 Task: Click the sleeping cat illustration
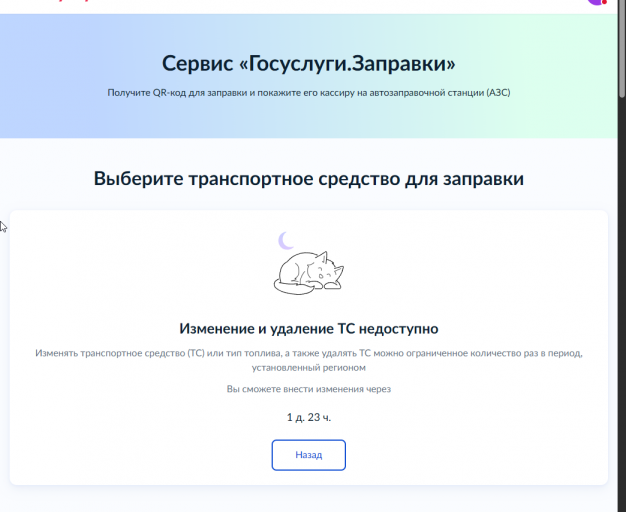pyautogui.click(x=309, y=273)
